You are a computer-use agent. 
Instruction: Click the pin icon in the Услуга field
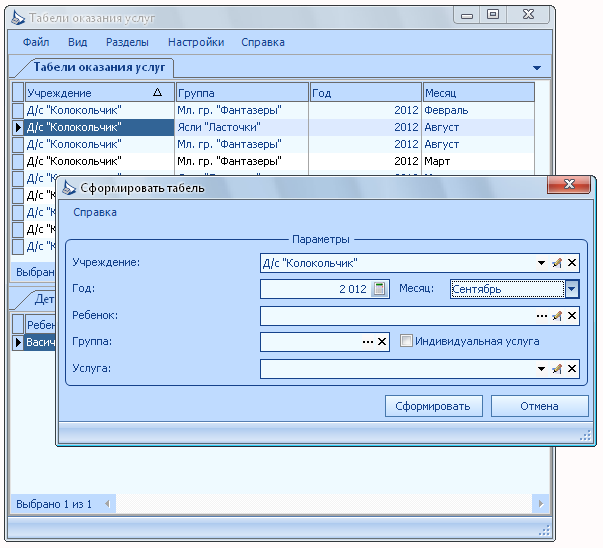point(556,369)
